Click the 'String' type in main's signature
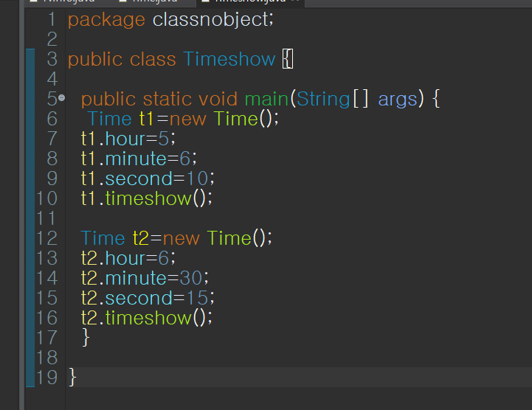This screenshot has height=410, width=532. pos(323,100)
